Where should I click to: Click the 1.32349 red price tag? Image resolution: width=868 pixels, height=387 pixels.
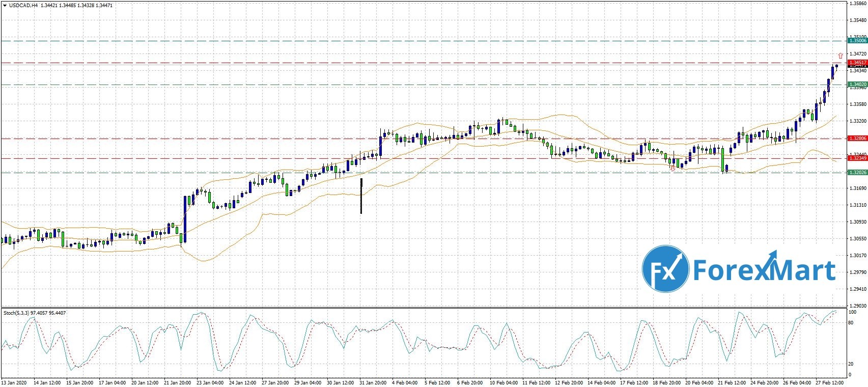857,158
